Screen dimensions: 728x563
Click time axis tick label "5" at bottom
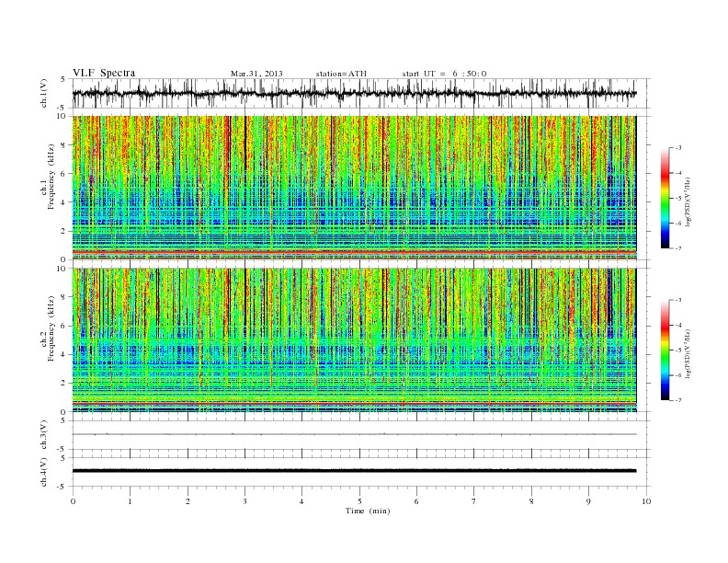(x=359, y=501)
